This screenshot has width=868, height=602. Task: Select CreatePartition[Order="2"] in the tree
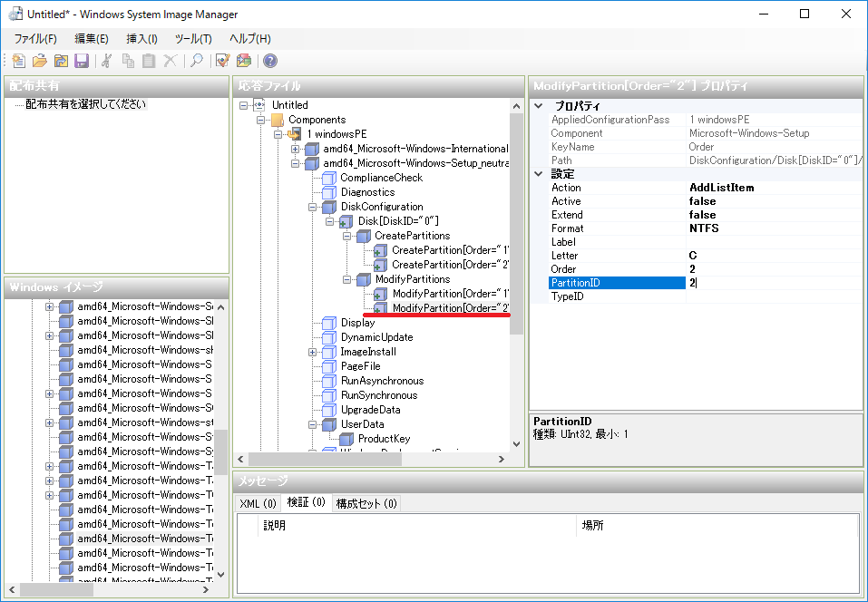[x=450, y=265]
